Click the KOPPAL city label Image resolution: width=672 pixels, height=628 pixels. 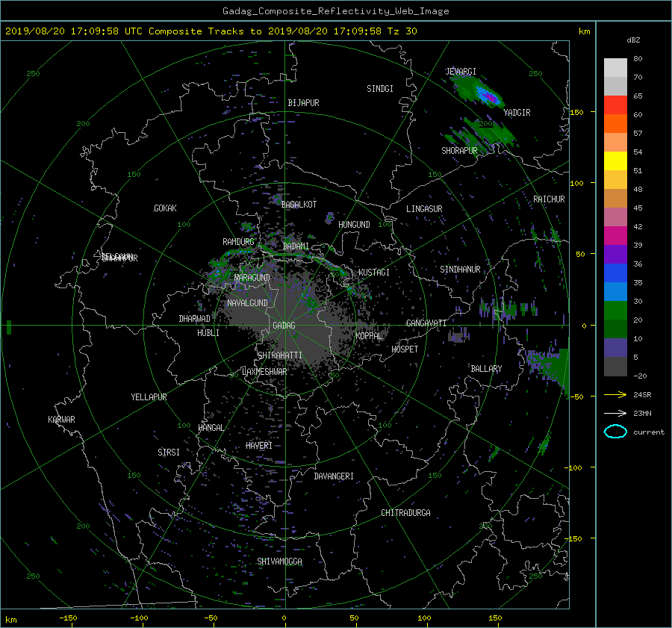[x=369, y=336]
